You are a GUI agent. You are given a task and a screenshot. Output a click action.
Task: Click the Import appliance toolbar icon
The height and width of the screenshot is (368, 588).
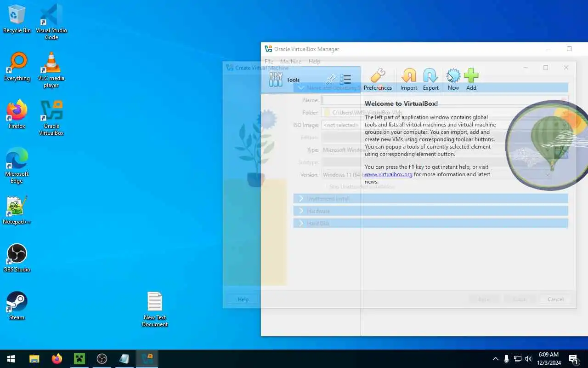[408, 80]
